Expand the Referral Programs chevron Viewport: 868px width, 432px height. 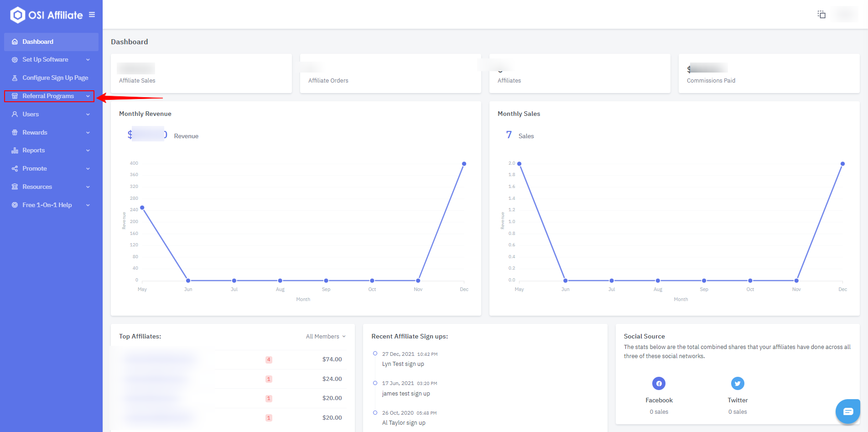(x=88, y=96)
